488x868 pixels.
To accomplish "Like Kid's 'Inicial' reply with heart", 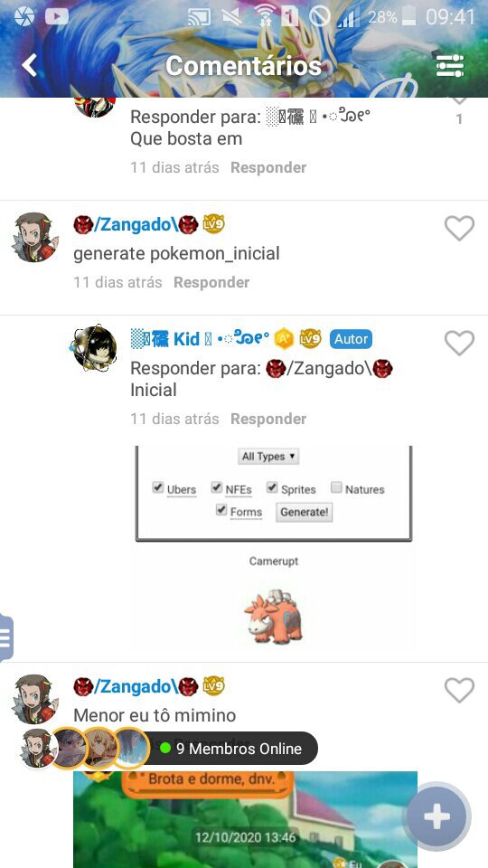I will pos(459,344).
